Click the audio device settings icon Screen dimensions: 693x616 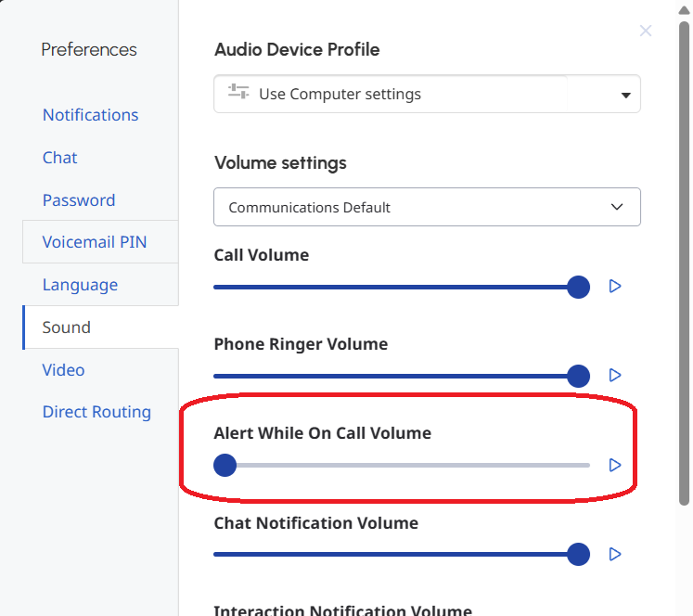(x=238, y=94)
